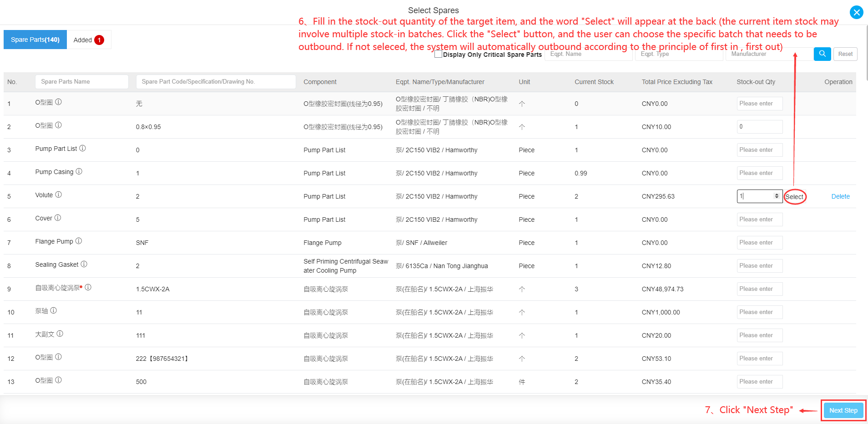Viewport: 868px width, 424px height.
Task: Click the Current Stock column header
Action: click(x=594, y=82)
